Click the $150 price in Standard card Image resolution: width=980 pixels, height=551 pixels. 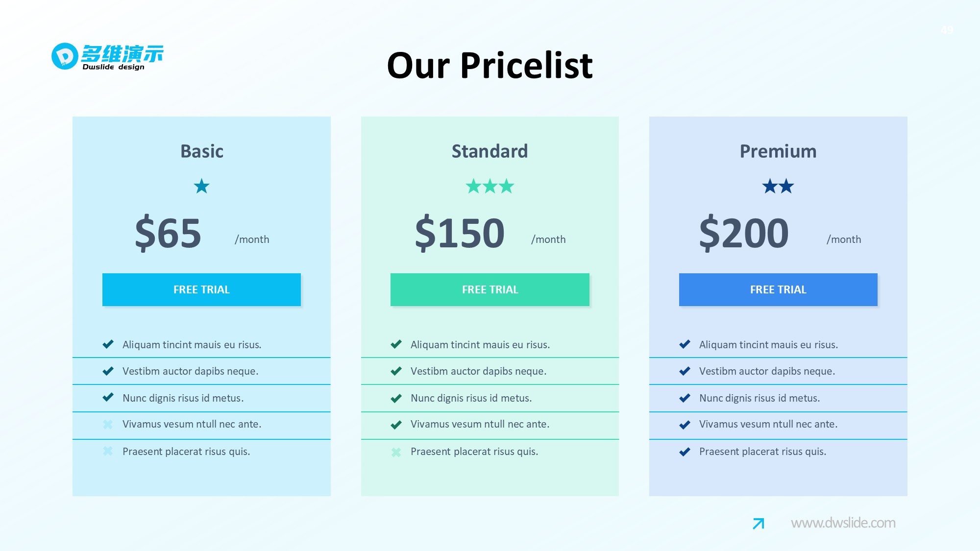(460, 233)
